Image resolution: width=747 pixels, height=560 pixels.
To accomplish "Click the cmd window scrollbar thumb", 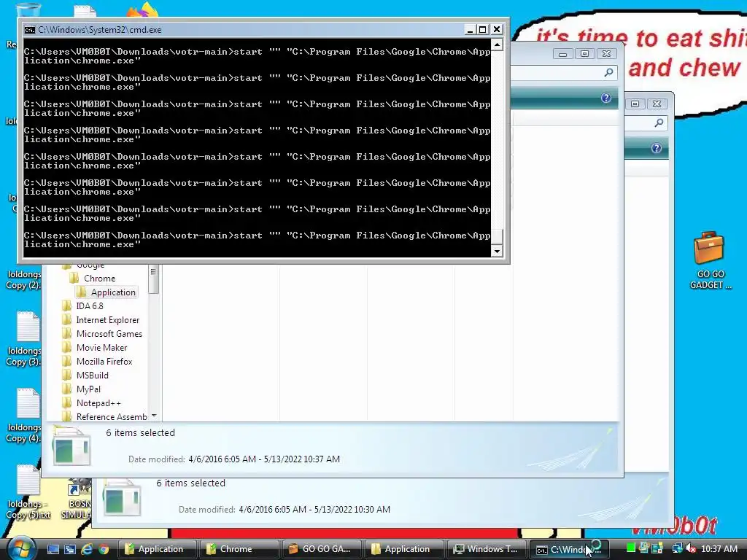I will click(x=497, y=237).
